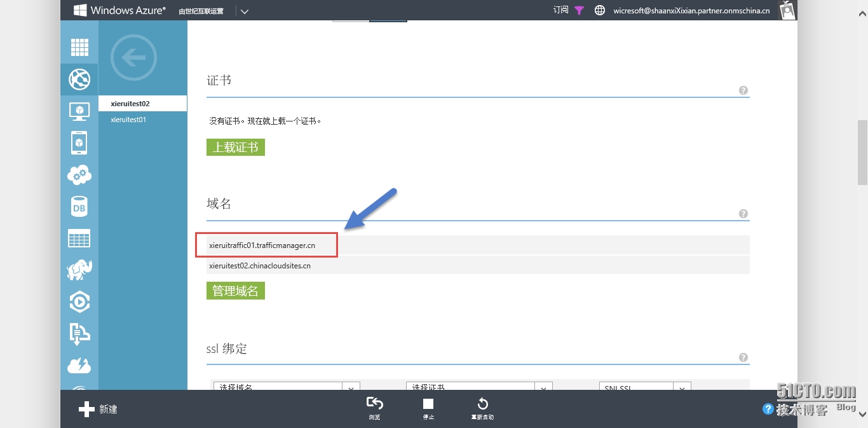Select xieruitraffic01.trafficmanager.cn domain text

(x=262, y=245)
